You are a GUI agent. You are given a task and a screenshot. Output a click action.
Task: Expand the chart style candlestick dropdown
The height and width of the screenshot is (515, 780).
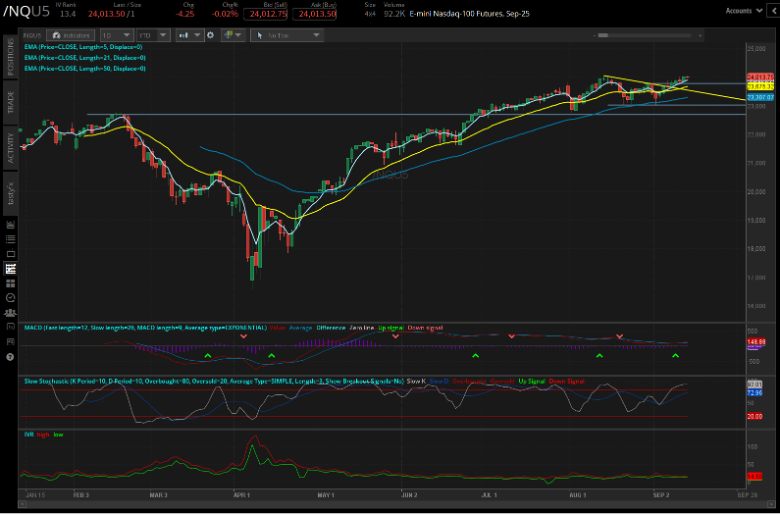click(189, 35)
